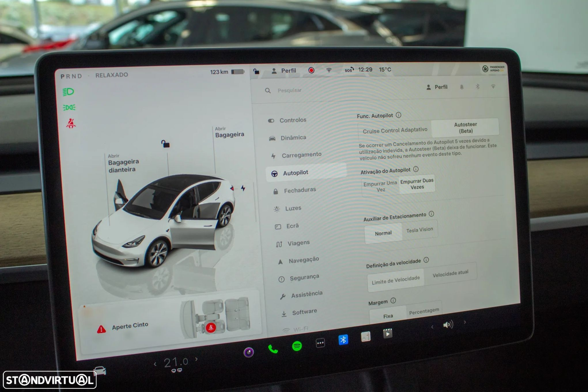Image resolution: width=588 pixels, height=392 pixels.
Task: Tap the volume speaker icon
Action: pos(448,325)
